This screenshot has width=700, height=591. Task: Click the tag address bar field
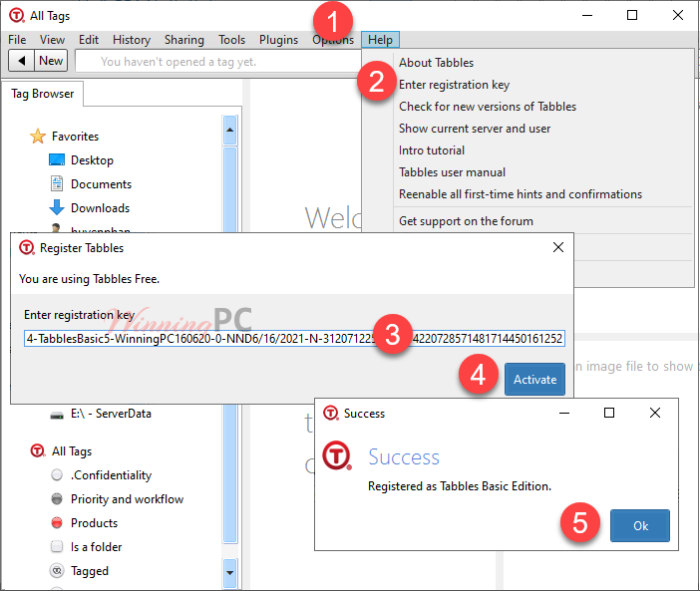tap(218, 61)
